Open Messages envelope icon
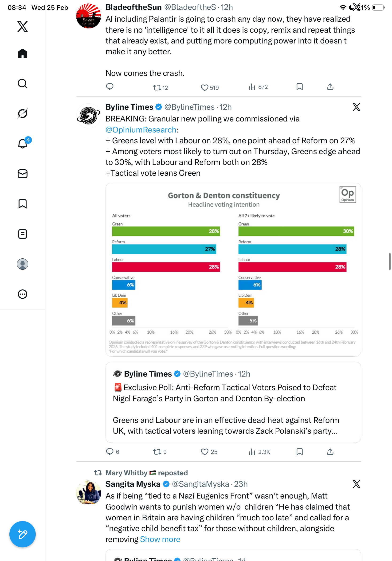 pyautogui.click(x=23, y=174)
